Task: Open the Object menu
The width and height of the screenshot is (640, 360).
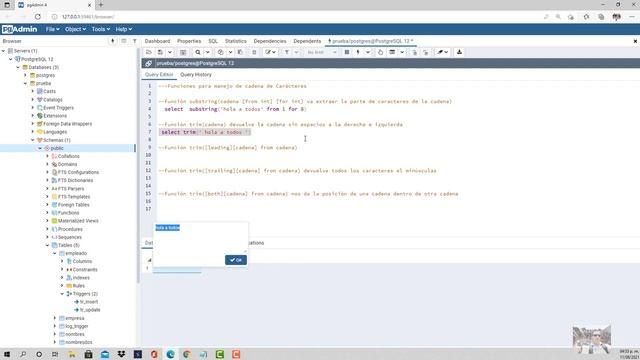Action: pyautogui.click(x=75, y=29)
